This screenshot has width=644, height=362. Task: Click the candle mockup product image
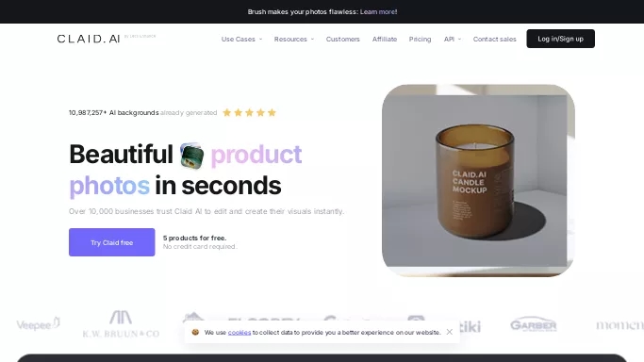pos(478,181)
